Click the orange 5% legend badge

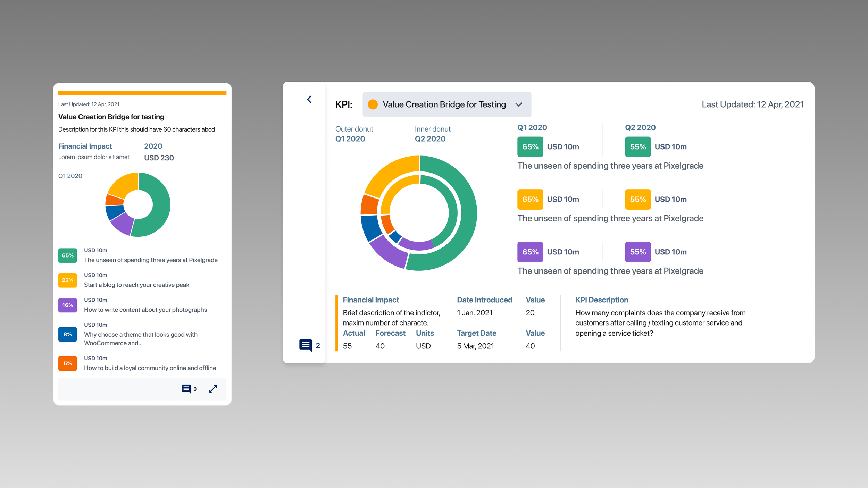click(67, 363)
